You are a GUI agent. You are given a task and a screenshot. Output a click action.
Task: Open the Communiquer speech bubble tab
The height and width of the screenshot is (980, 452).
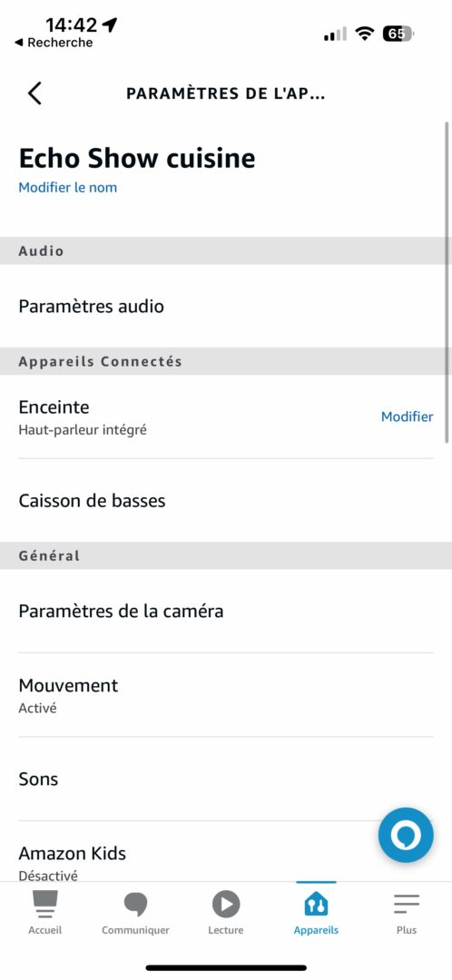coord(135,904)
